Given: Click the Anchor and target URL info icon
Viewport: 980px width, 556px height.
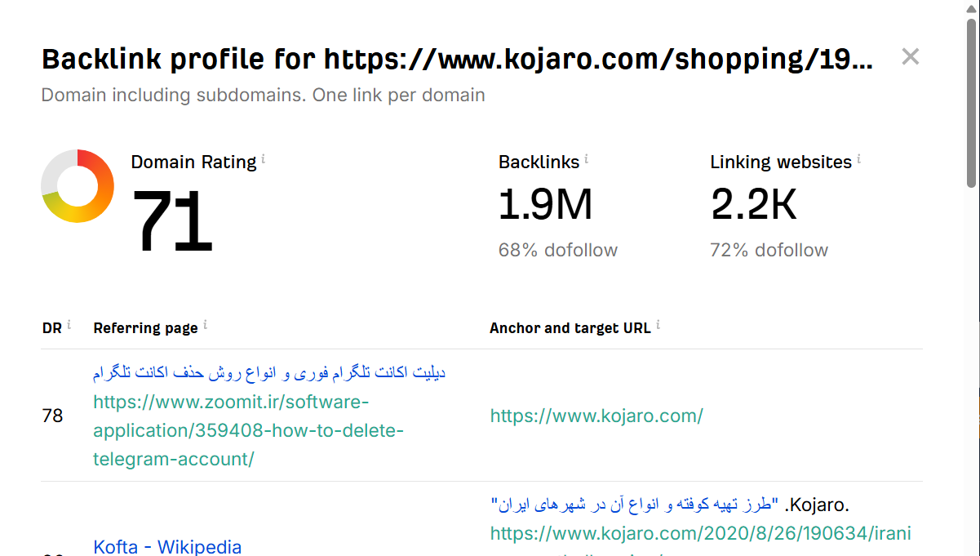Looking at the screenshot, I should click(658, 325).
